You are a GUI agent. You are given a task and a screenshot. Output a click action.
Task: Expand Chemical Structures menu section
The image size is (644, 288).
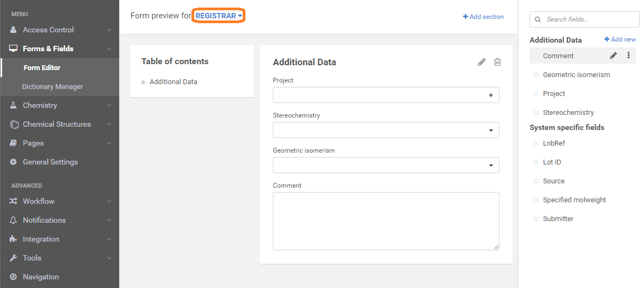[59, 124]
